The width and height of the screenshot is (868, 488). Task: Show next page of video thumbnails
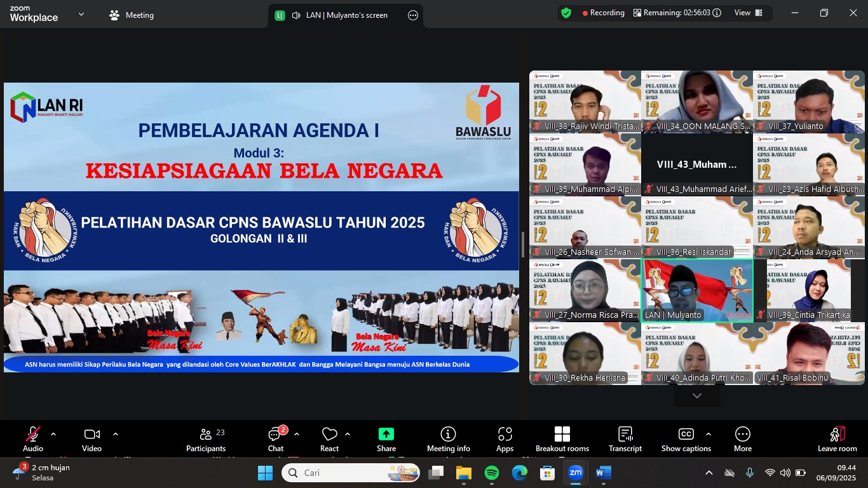pos(696,396)
